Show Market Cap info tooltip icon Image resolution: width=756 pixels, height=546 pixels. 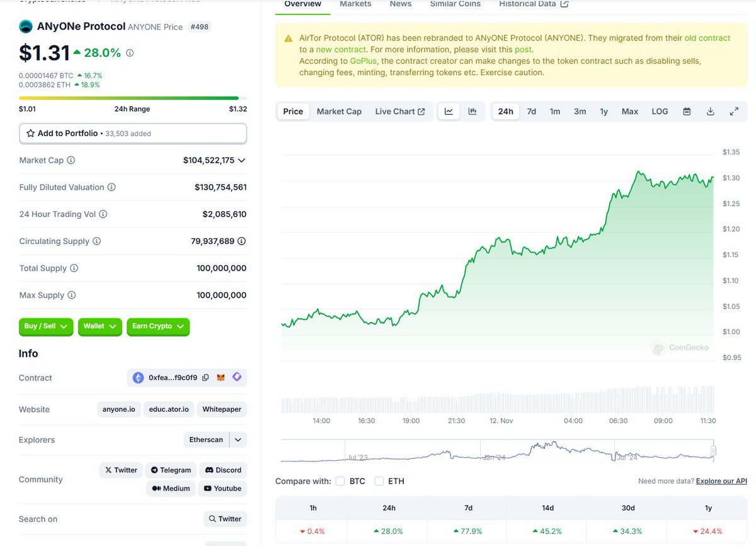pyautogui.click(x=71, y=160)
